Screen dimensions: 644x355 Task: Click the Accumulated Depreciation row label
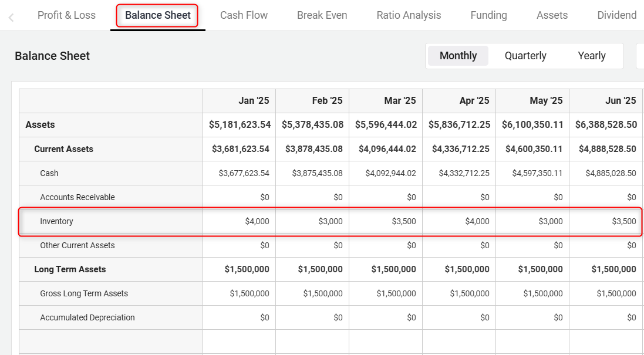click(x=87, y=317)
